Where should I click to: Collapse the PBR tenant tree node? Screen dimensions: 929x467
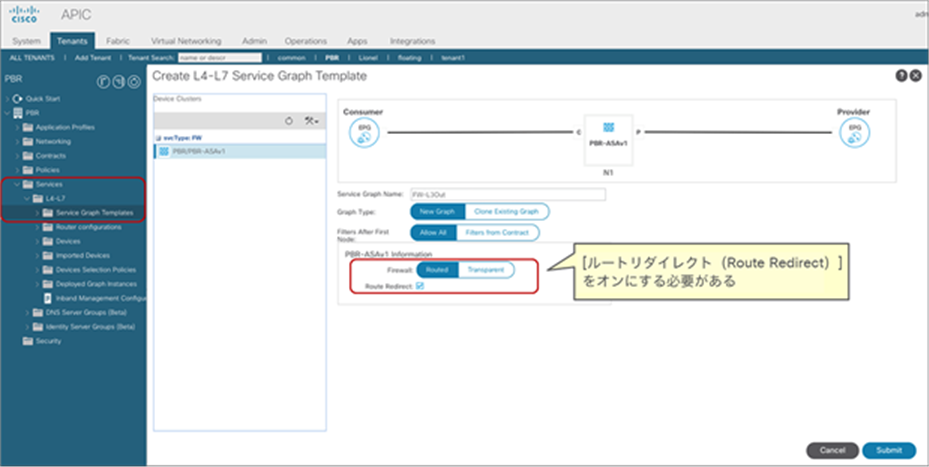pos(8,113)
